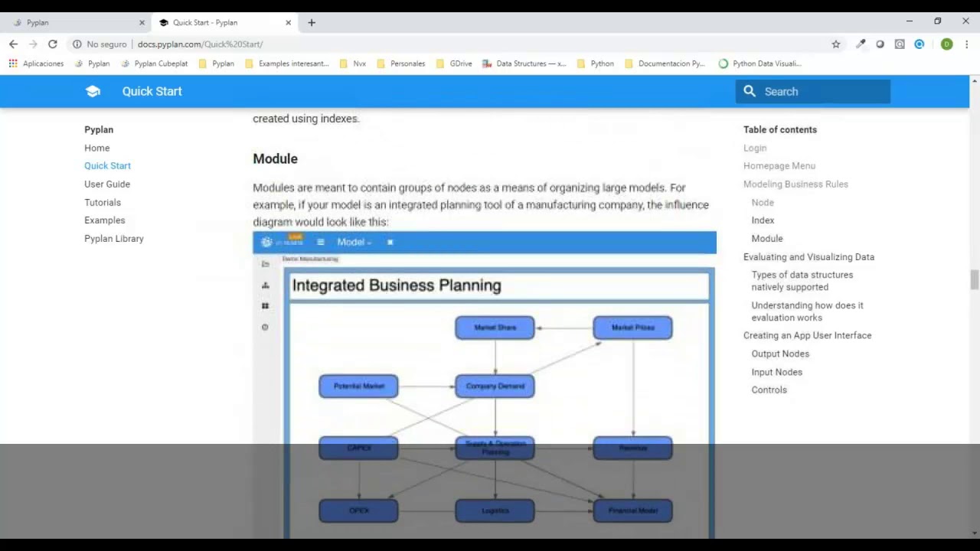The height and width of the screenshot is (551, 980).
Task: Jump to Understanding how does it evaluation works
Action: [x=807, y=311]
